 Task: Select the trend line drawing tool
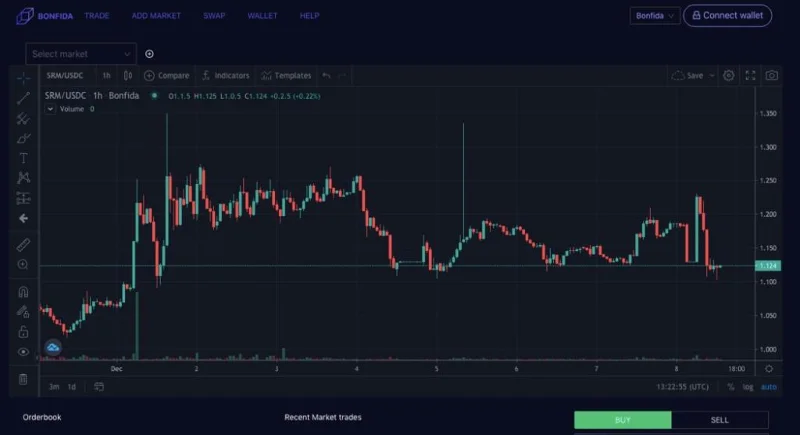tap(23, 98)
